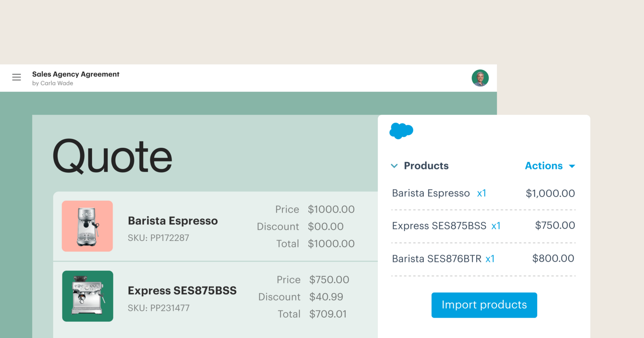Click the Salesforce cloud logo

click(401, 131)
